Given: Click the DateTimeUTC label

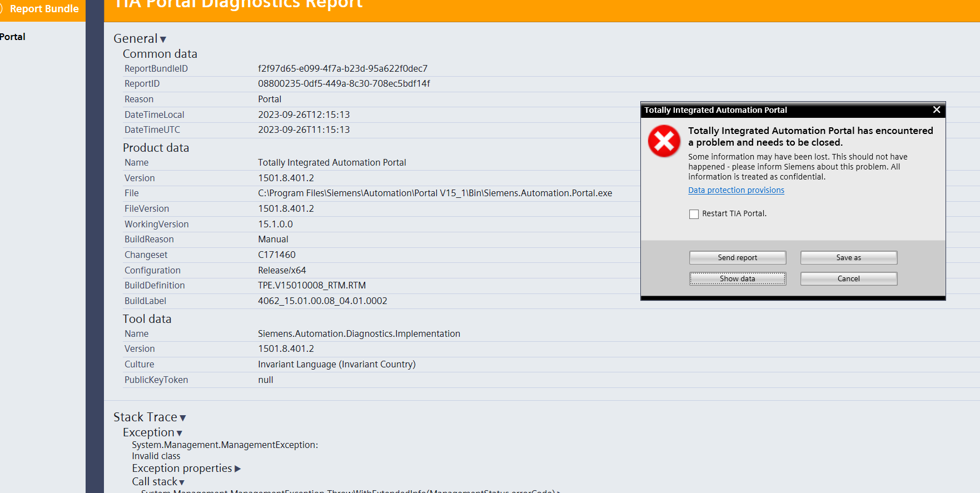Looking at the screenshot, I should pos(152,130).
